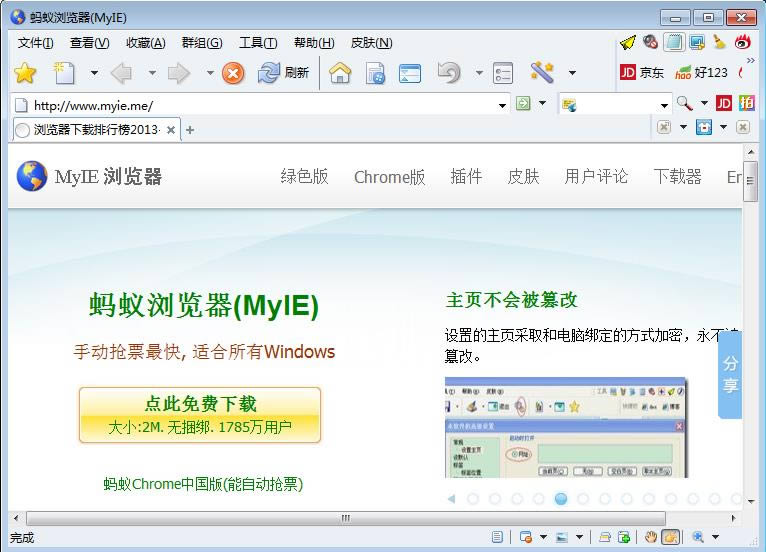Expand more bookmarks chevron

(750, 61)
